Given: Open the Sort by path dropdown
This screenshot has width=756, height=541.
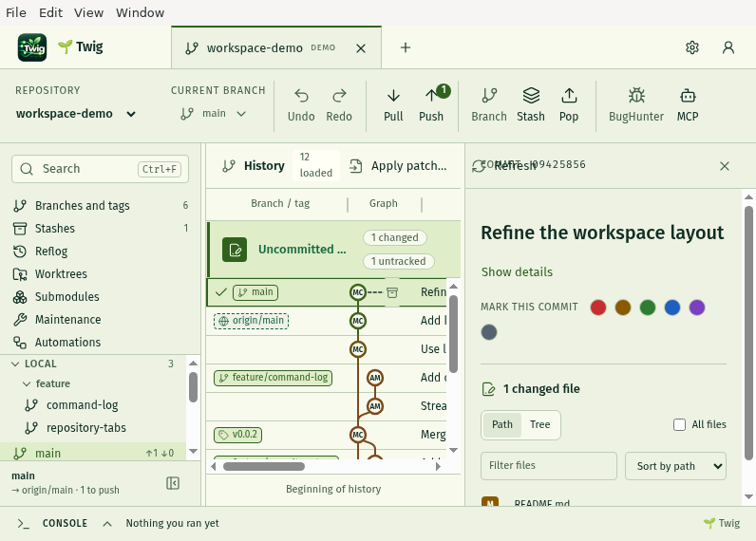Looking at the screenshot, I should (x=675, y=466).
